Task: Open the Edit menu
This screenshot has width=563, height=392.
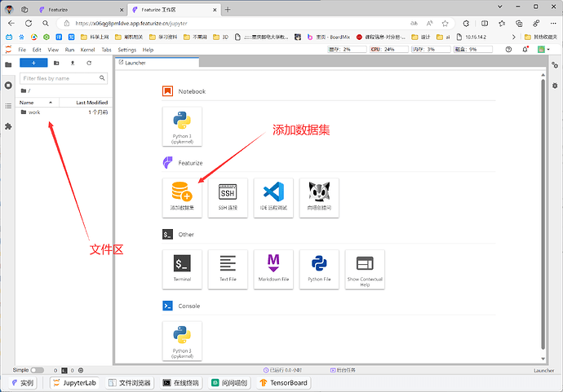Action: point(37,50)
